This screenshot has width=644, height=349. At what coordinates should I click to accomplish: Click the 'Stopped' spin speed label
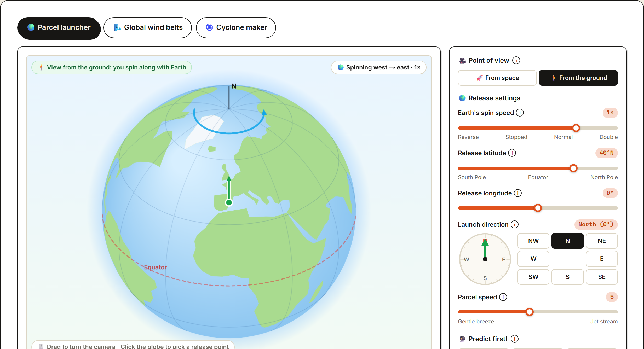point(516,137)
